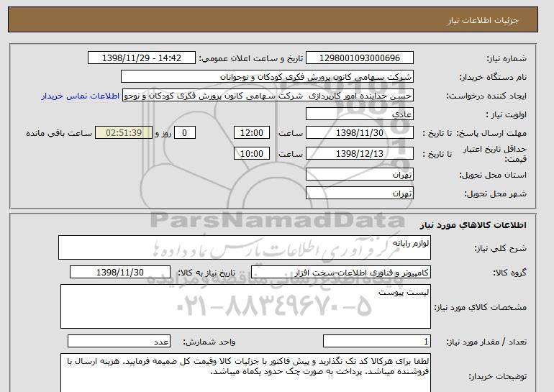Click the label اولویت نیاز

[506, 115]
